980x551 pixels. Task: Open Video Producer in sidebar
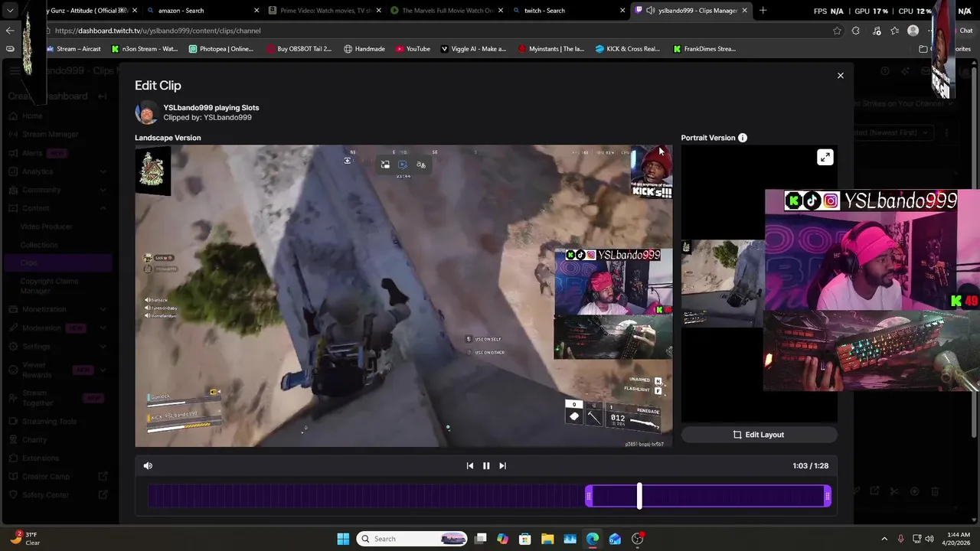(47, 227)
